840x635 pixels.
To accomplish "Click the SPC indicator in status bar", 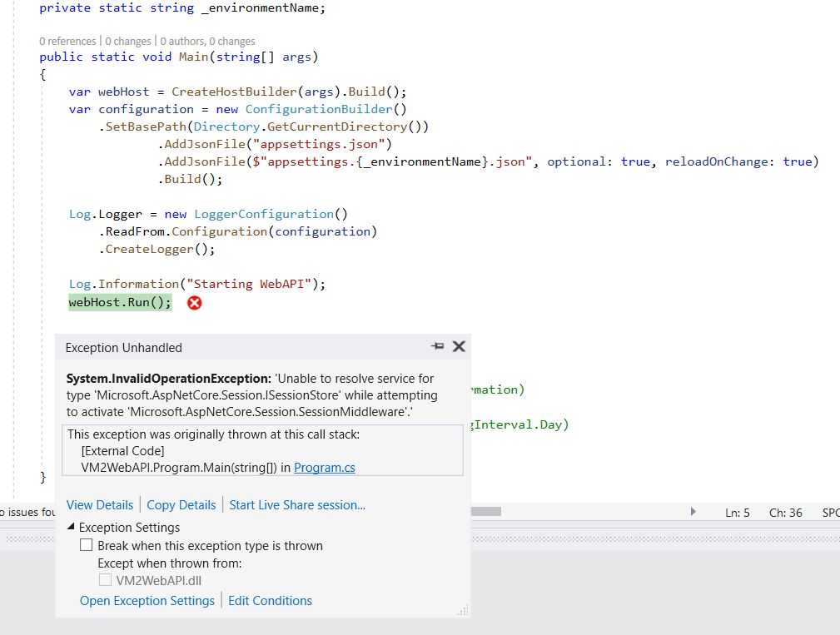I will [830, 512].
